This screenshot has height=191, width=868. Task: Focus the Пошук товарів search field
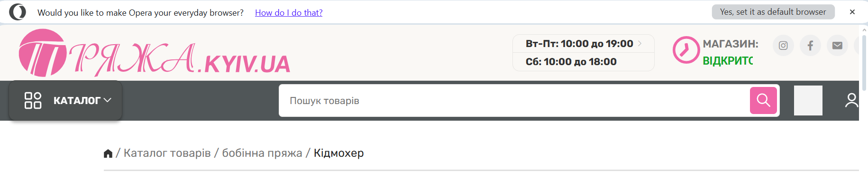point(514,100)
